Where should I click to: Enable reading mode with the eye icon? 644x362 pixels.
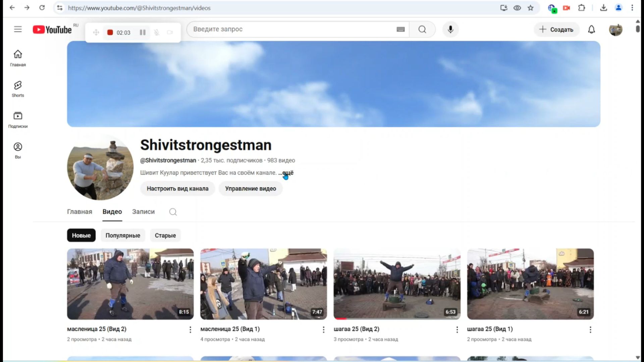tap(517, 8)
